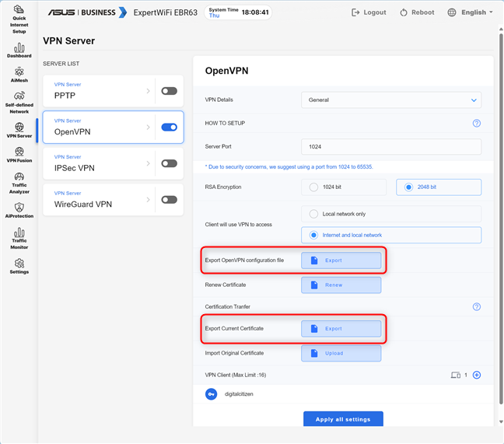Open AiProtection from the sidebar
This screenshot has width=504, height=444.
tap(19, 210)
